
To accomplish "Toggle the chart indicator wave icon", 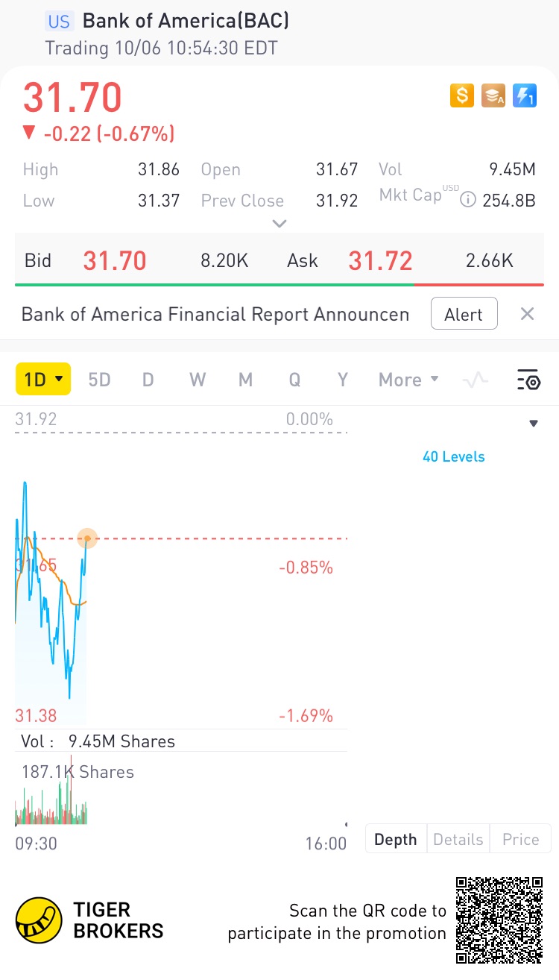I will click(475, 380).
